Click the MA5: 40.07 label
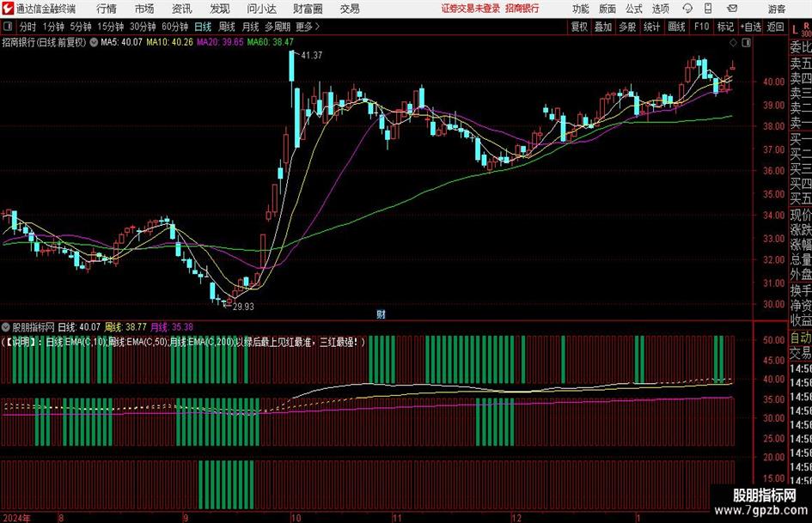 point(121,42)
